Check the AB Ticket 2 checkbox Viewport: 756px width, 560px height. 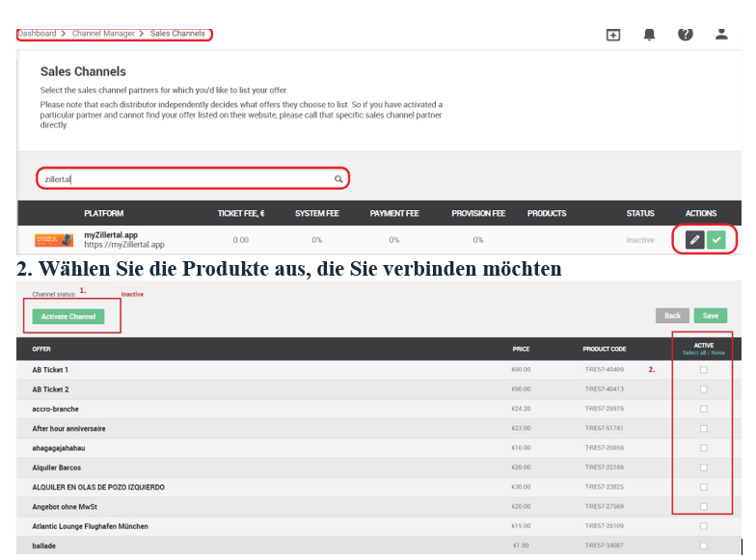click(704, 389)
